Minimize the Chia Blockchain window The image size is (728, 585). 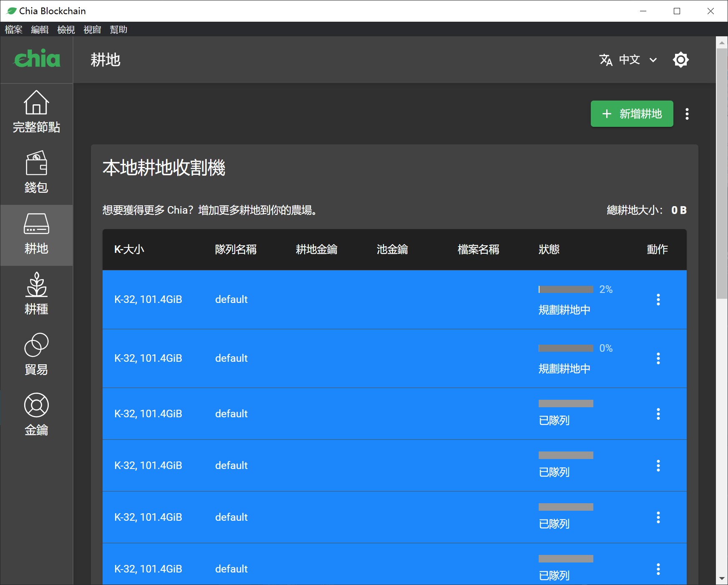click(643, 11)
